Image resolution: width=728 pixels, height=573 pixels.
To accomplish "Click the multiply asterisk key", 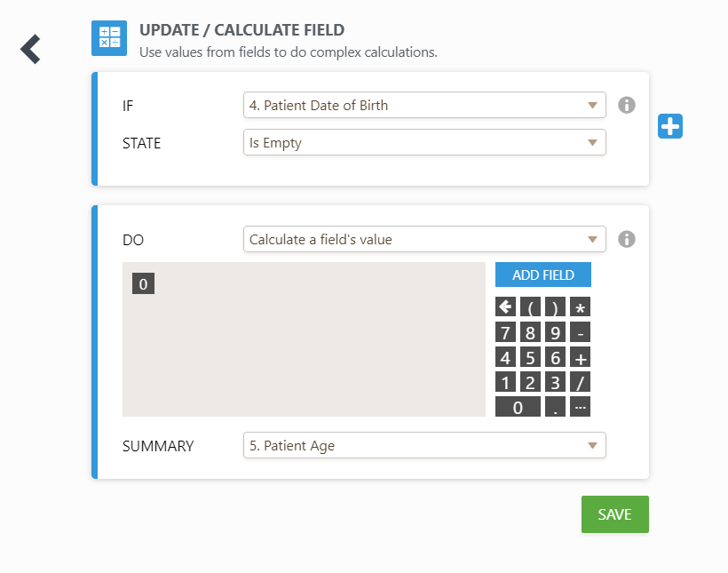I will tap(581, 307).
